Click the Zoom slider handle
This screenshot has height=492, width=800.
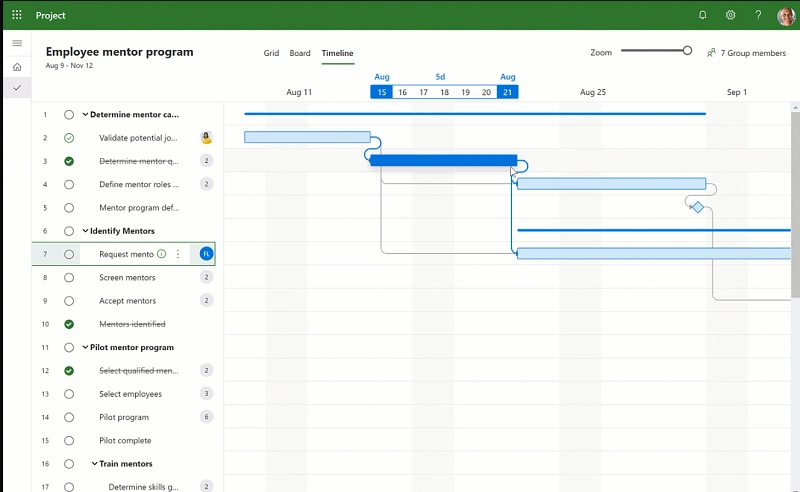[x=687, y=51]
